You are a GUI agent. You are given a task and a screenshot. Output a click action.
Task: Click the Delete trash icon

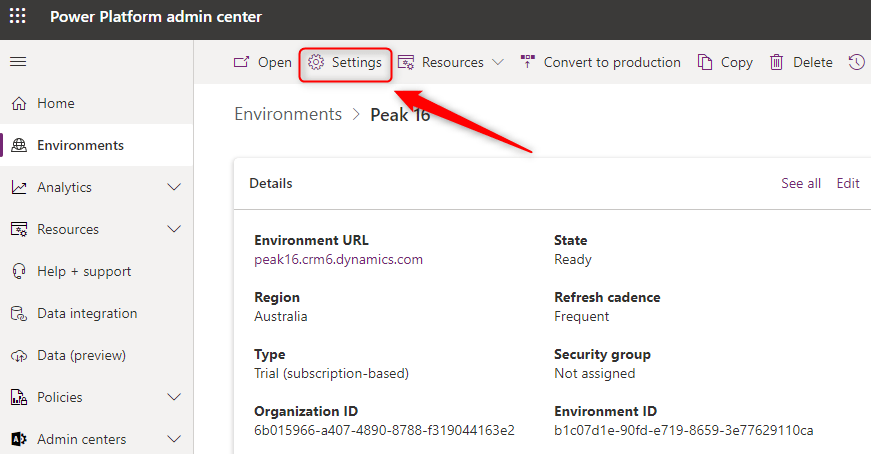coord(776,62)
